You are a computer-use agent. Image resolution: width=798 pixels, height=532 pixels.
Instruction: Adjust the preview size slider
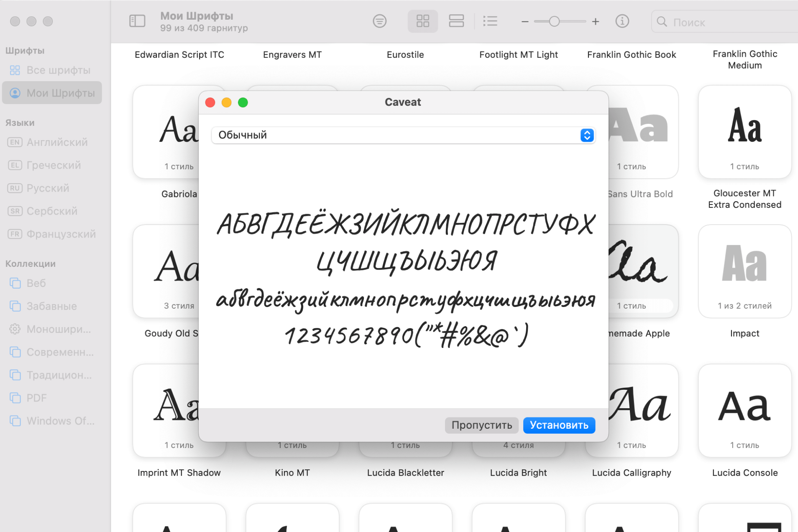click(554, 21)
